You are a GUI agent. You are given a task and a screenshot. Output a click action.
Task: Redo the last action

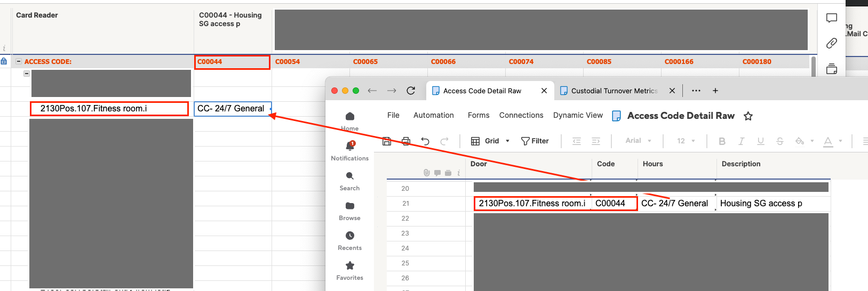[x=444, y=141]
